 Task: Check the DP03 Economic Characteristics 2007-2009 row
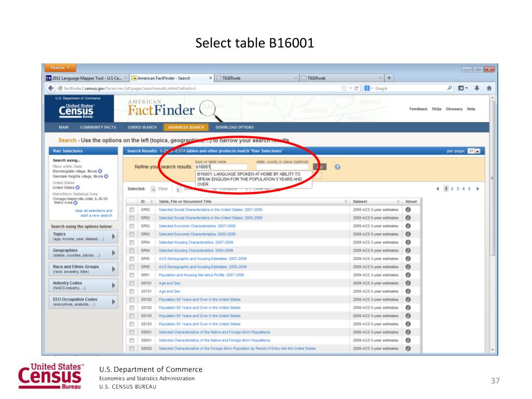coord(131,226)
